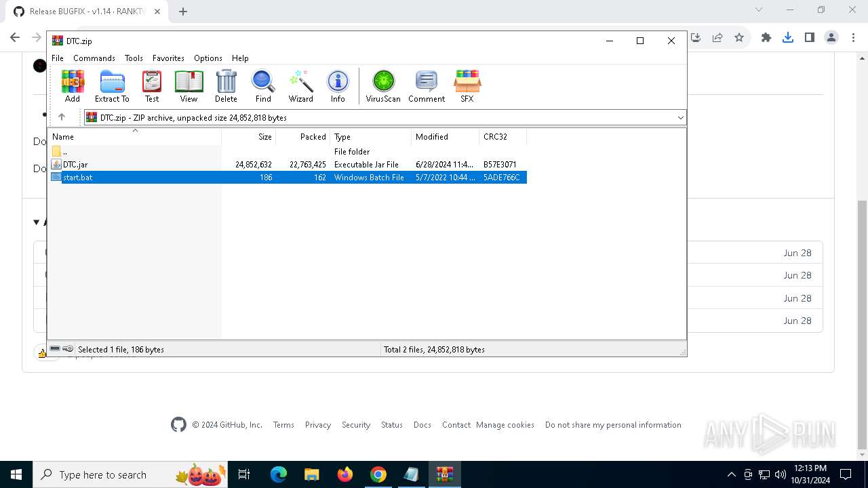868x488 pixels.
Task: Open Chrome profile avatar
Action: coord(831,37)
